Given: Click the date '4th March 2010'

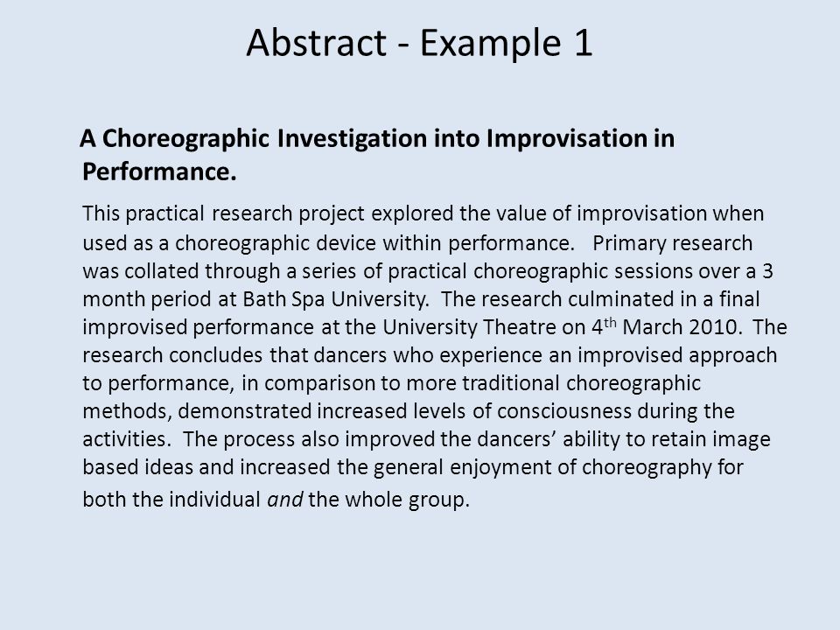Looking at the screenshot, I should click(664, 326).
